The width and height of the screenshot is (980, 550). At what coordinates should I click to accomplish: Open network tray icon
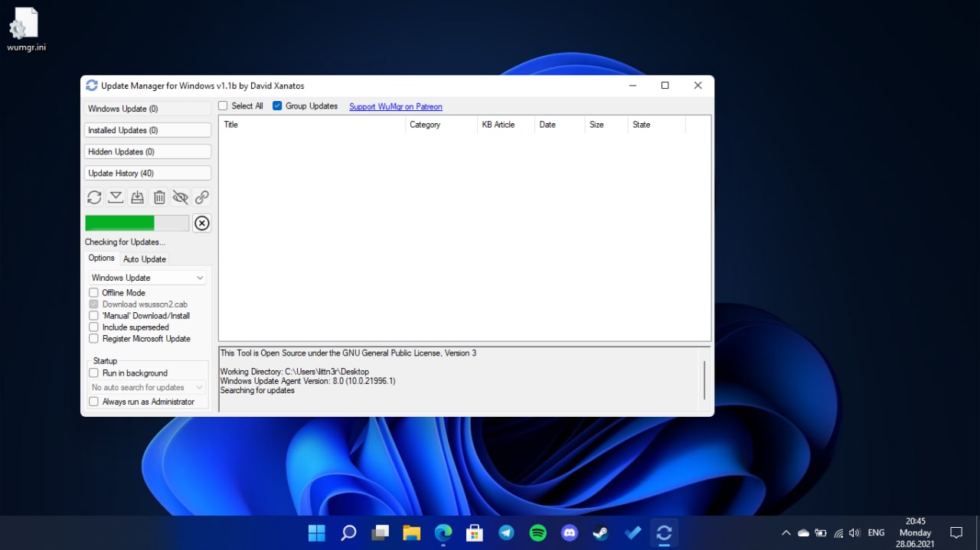(838, 533)
